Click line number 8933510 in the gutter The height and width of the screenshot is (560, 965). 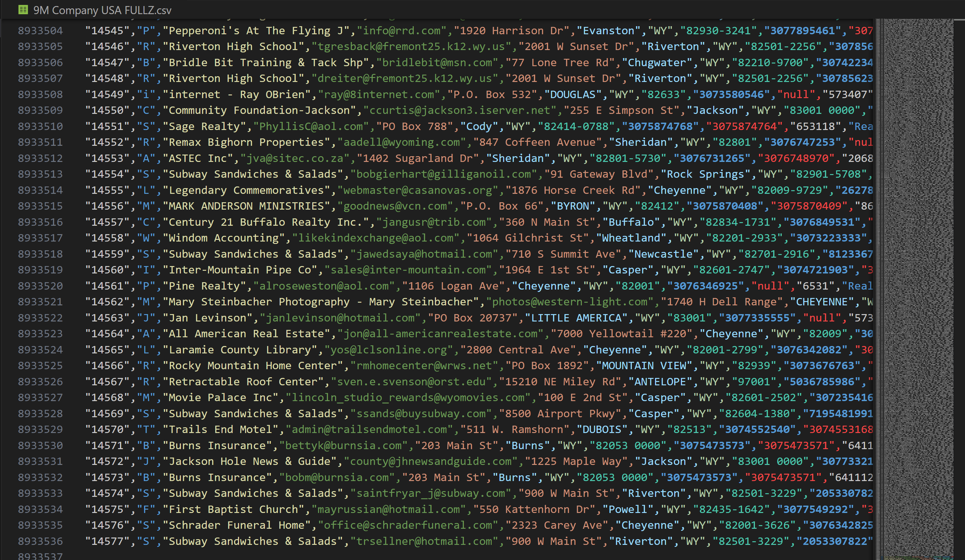point(40,126)
